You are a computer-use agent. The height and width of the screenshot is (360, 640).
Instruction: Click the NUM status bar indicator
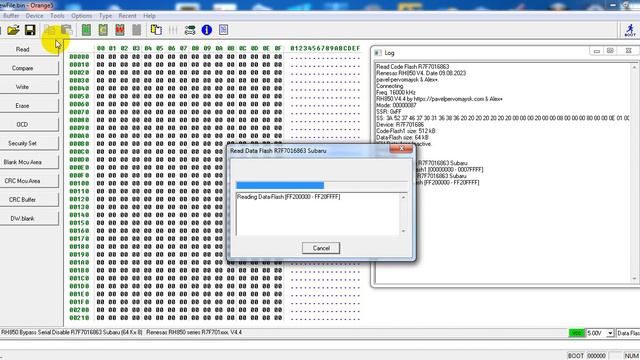(x=631, y=356)
